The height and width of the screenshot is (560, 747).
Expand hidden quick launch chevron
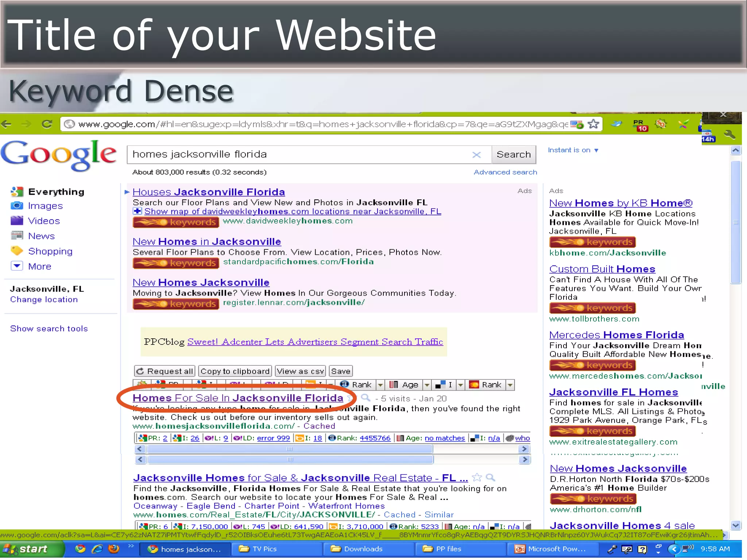pos(131,546)
